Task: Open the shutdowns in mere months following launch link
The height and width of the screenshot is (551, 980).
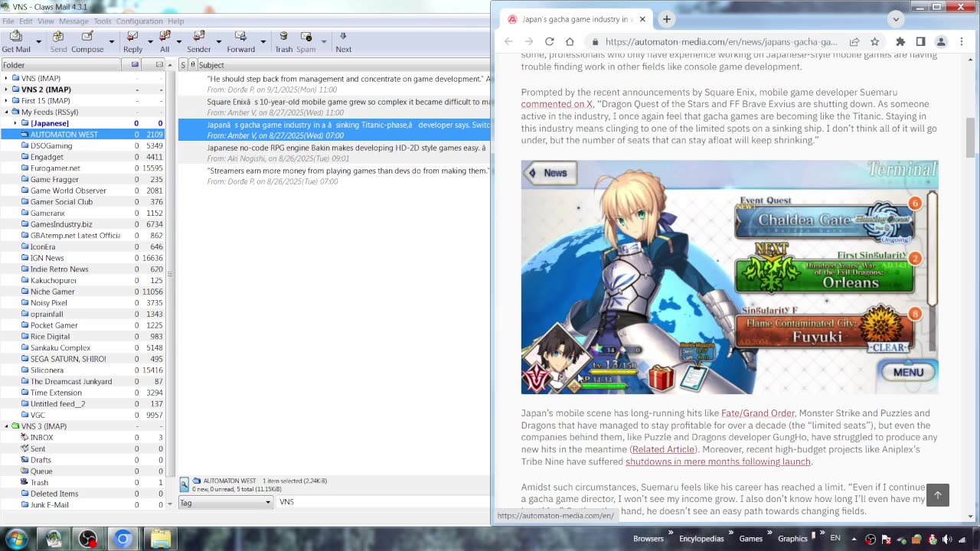Action: (717, 461)
